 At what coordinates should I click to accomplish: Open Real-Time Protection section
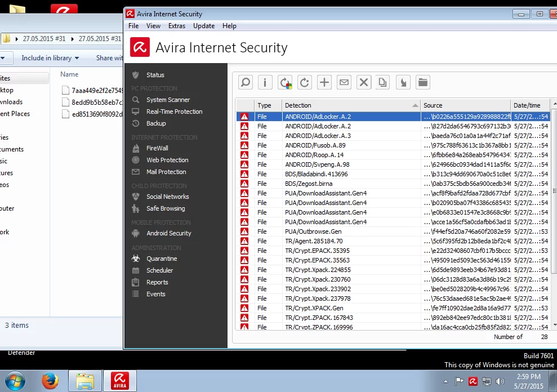pyautogui.click(x=174, y=112)
